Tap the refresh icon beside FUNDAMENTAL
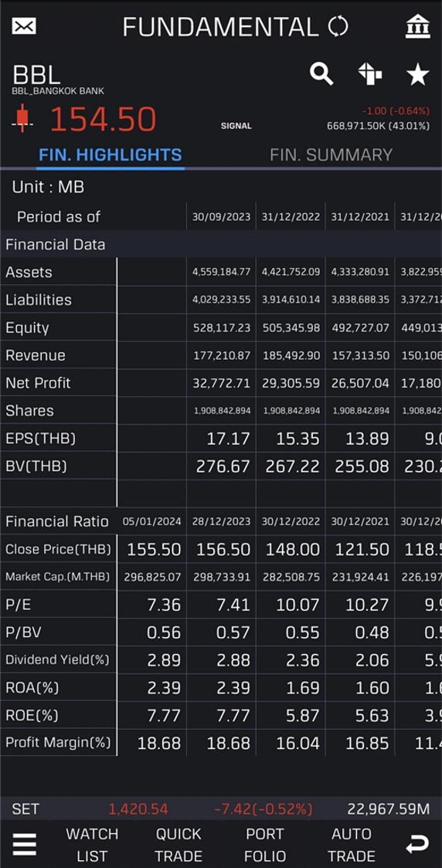 [x=338, y=26]
